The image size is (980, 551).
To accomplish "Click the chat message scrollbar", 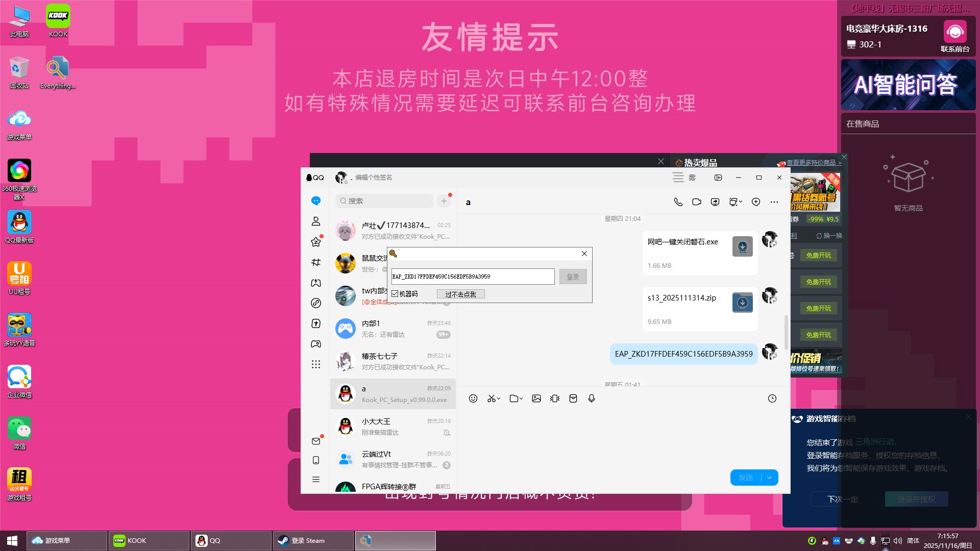I will click(786, 332).
